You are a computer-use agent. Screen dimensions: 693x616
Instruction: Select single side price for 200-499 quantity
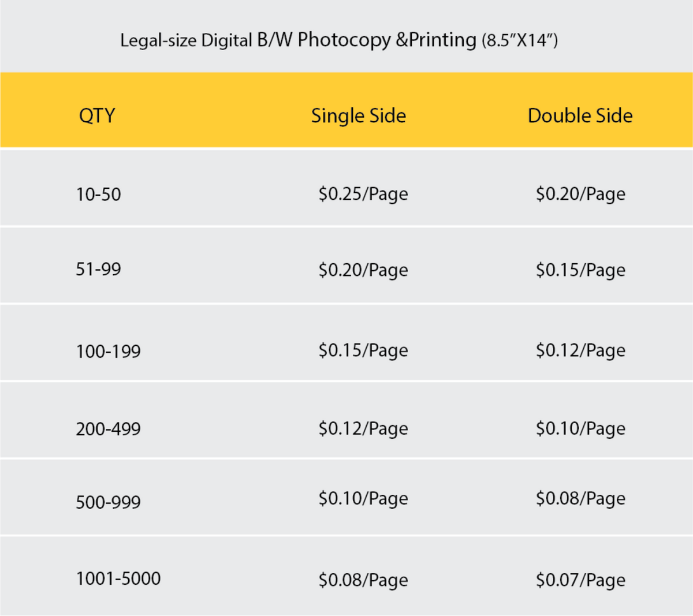coord(363,429)
